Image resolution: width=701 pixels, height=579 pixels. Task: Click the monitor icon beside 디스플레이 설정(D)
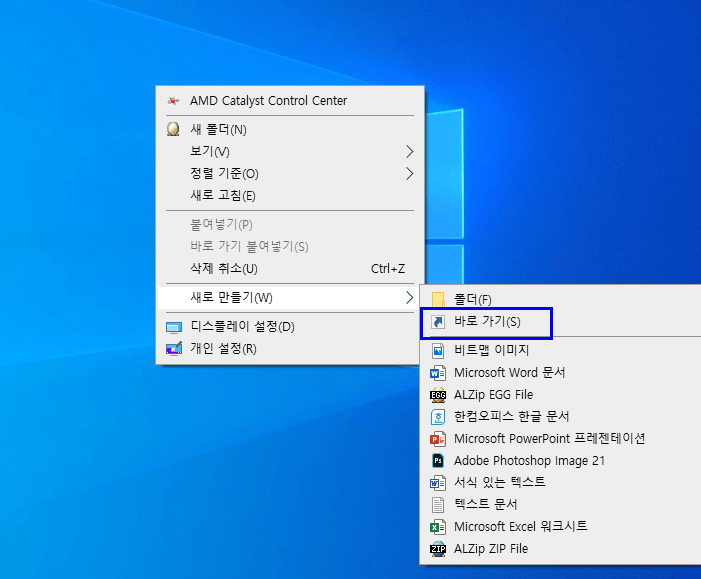(x=174, y=327)
